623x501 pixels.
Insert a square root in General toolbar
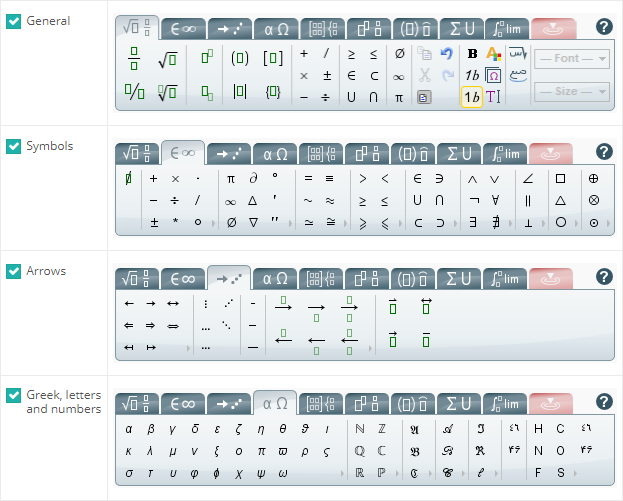coord(167,61)
